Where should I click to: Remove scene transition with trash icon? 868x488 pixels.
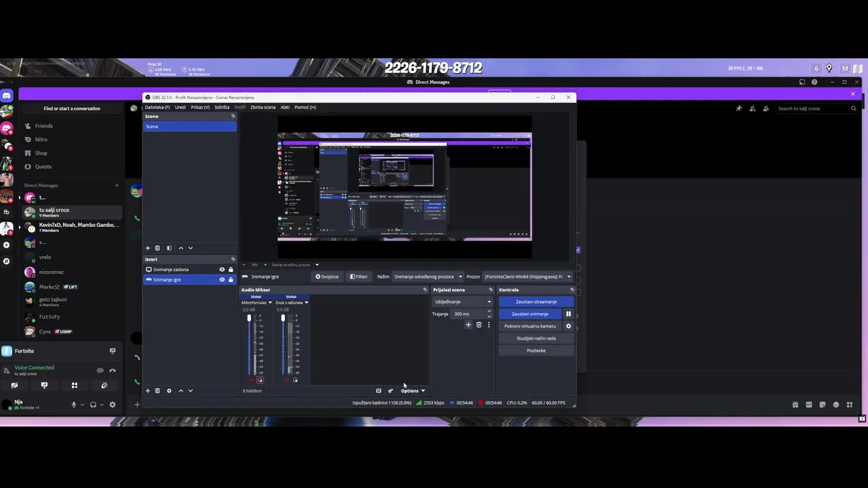point(478,325)
